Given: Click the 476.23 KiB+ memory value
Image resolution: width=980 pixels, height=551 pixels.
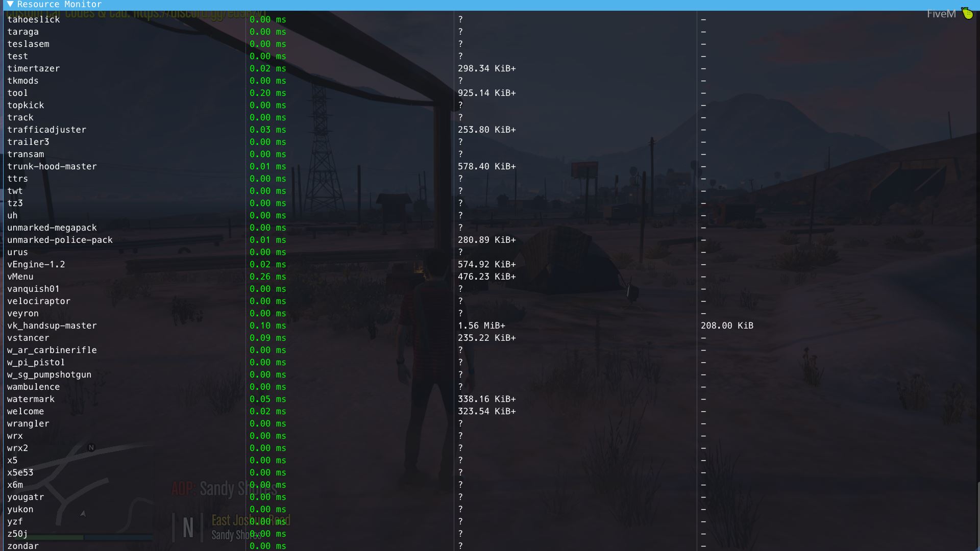Looking at the screenshot, I should [x=487, y=277].
